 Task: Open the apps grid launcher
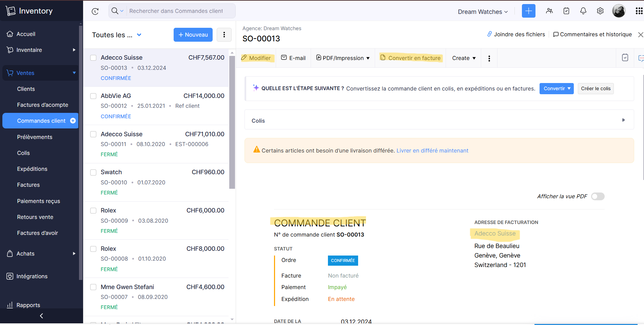click(x=639, y=11)
